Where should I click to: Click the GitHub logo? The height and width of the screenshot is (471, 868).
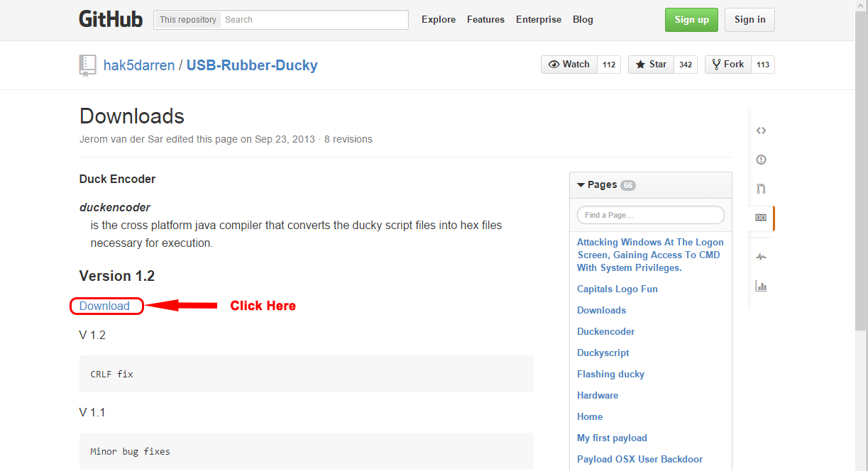click(x=111, y=19)
